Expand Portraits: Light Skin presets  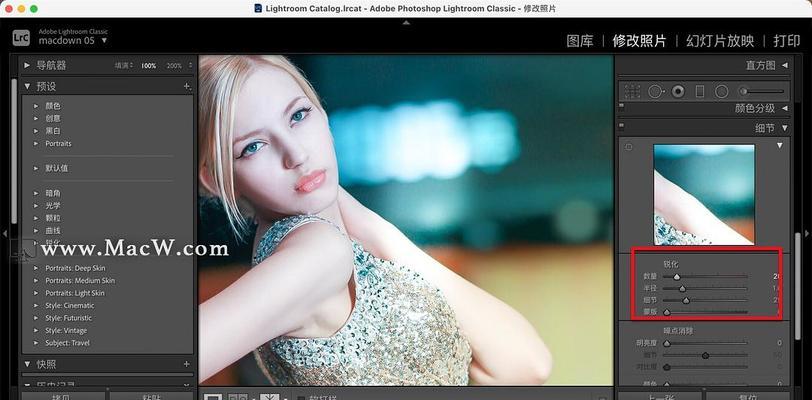(36, 293)
